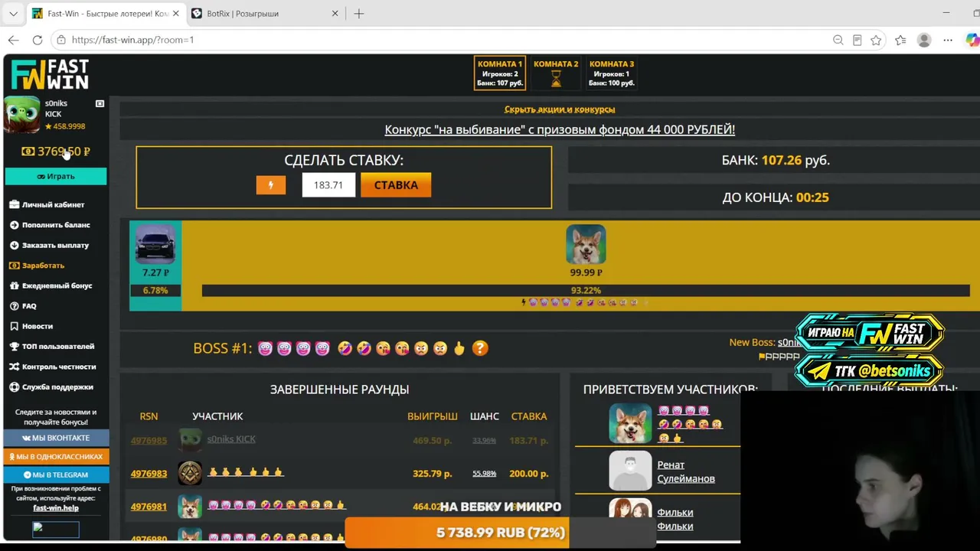Switch to КОМНАТА 2

tap(556, 73)
